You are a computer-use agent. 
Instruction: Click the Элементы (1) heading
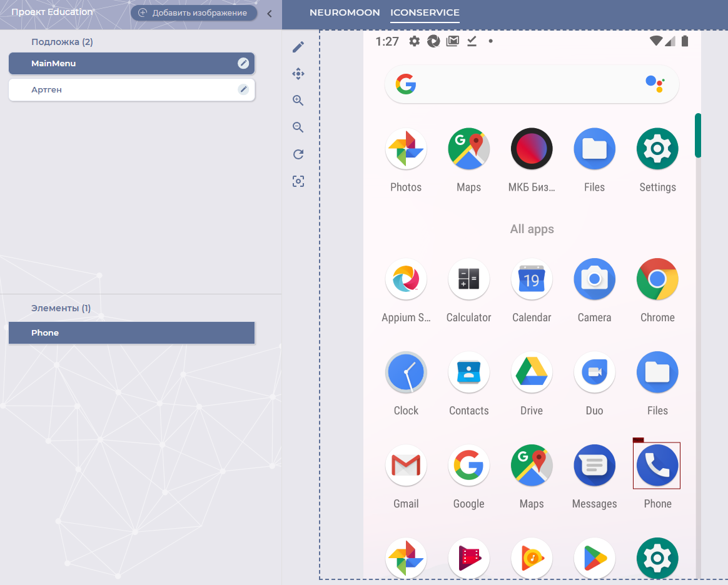click(x=61, y=308)
